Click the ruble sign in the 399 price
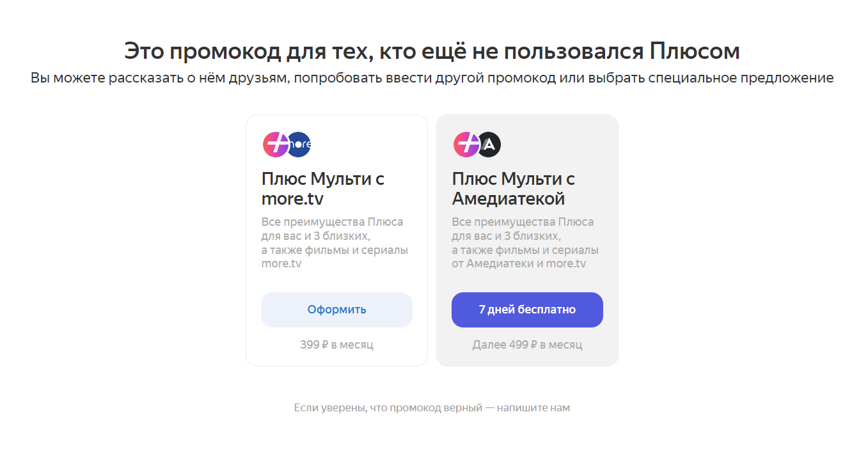Image resolution: width=868 pixels, height=449 pixels. [325, 345]
